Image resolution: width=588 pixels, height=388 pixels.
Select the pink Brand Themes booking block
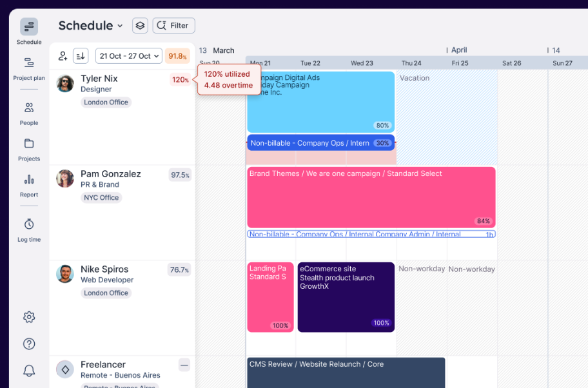coord(371,197)
